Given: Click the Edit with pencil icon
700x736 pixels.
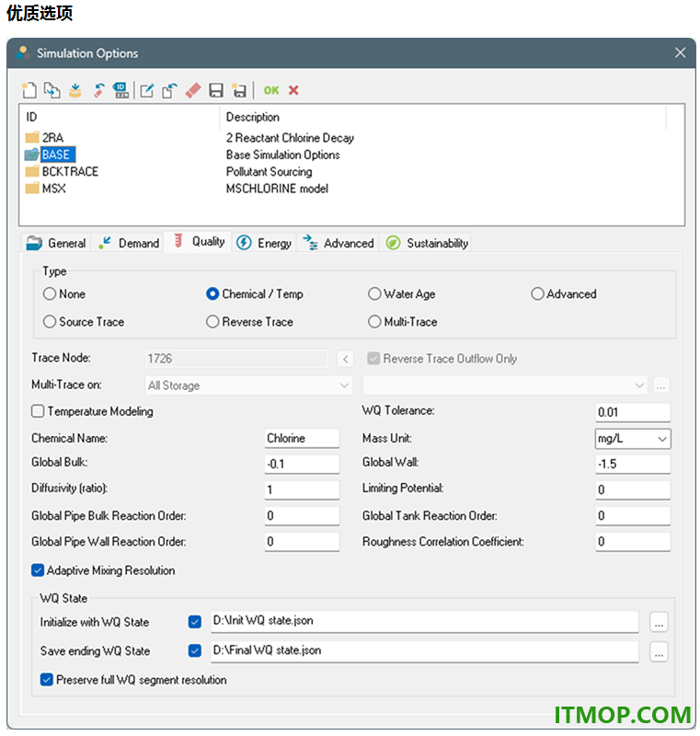Looking at the screenshot, I should 147,90.
